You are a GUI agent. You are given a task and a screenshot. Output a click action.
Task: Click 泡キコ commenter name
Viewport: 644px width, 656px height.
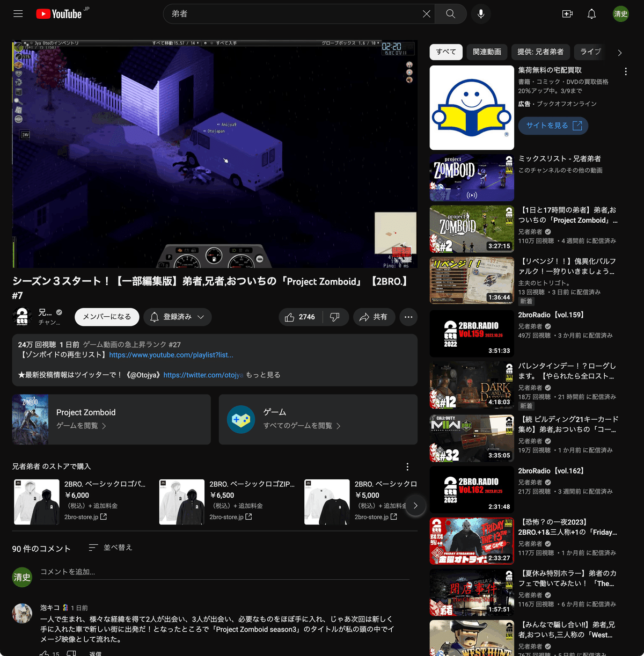50,608
